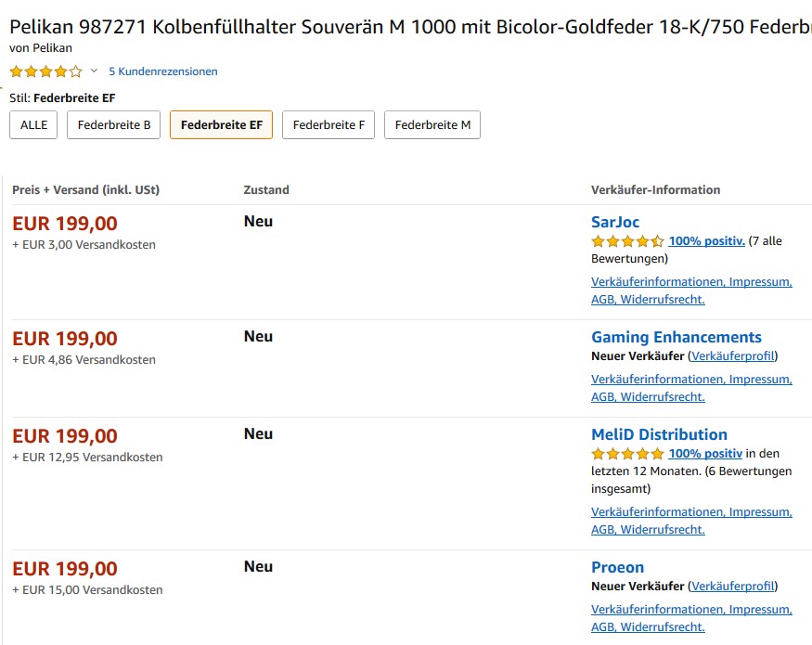Click SarJoc's seller star rating icon
This screenshot has height=645, width=812.
click(627, 241)
